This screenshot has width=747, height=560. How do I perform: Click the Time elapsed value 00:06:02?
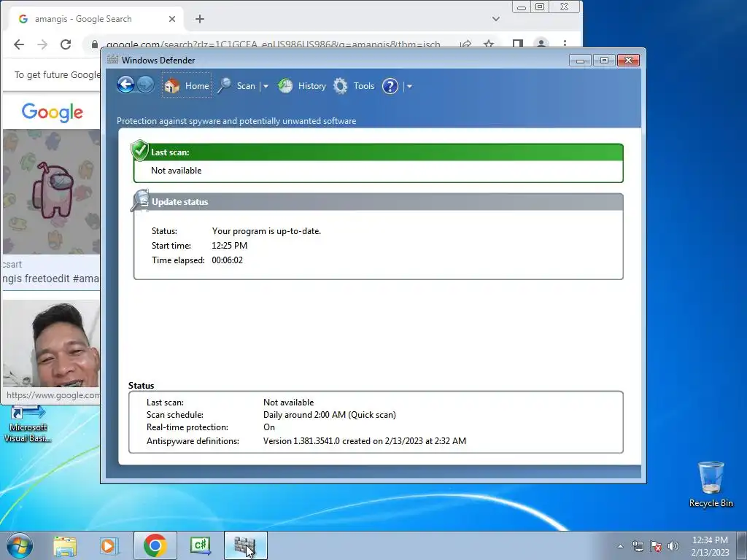point(228,260)
